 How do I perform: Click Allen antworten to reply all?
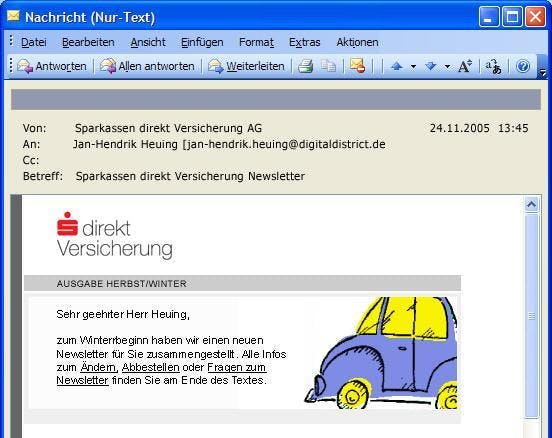[x=148, y=66]
